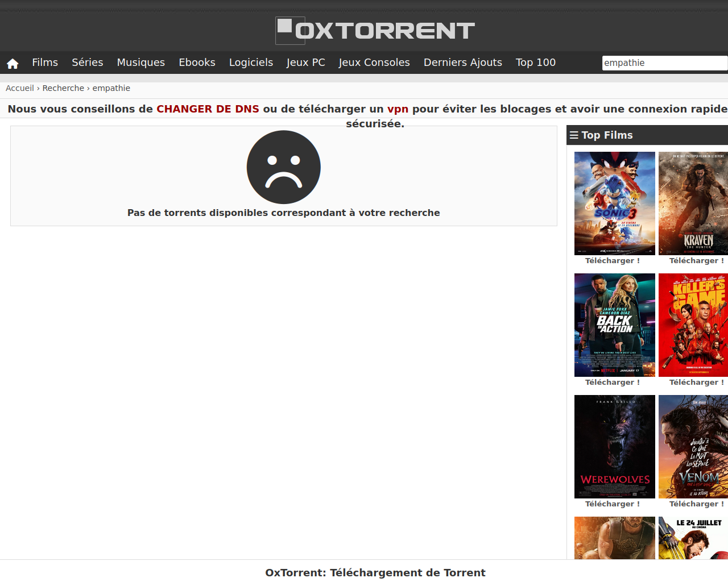Click the Recherche breadcrumb link

pyautogui.click(x=63, y=88)
